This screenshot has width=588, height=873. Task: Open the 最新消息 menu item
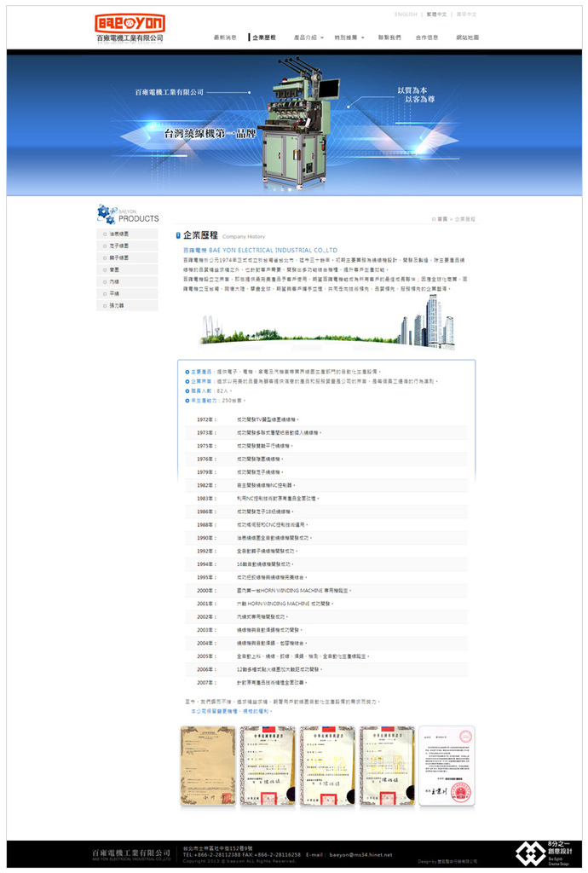[x=225, y=38]
